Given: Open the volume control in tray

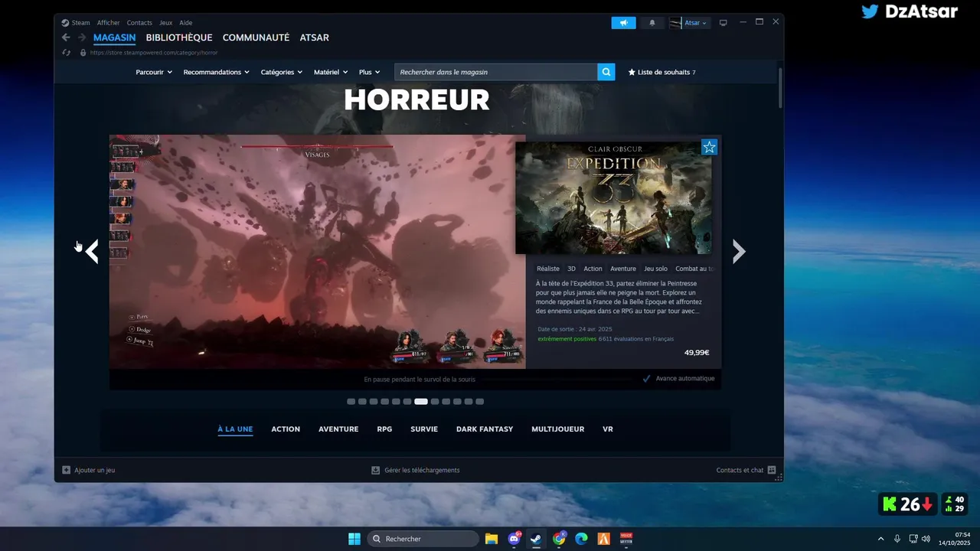Looking at the screenshot, I should [x=926, y=539].
